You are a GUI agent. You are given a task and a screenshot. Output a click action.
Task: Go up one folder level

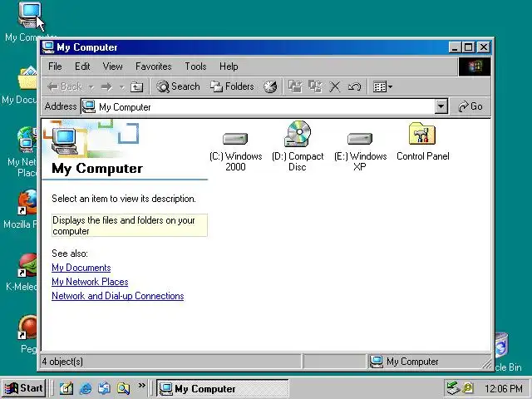pos(136,86)
